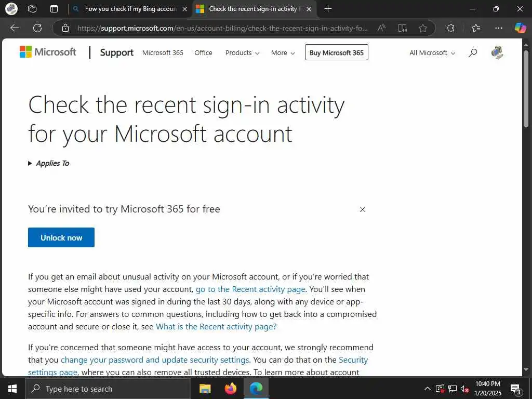Select the sign-in activity tab
Image resolution: width=532 pixels, height=399 pixels.
[x=254, y=9]
